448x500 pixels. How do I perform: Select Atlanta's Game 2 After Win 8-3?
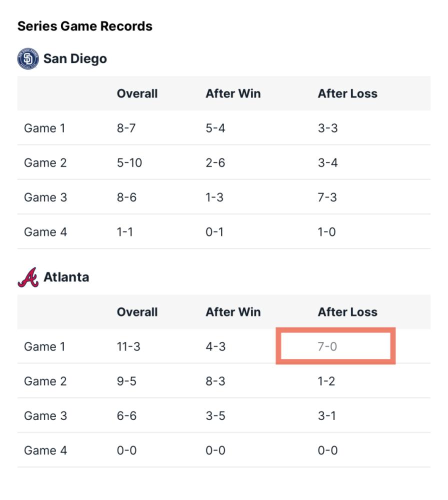click(x=215, y=381)
